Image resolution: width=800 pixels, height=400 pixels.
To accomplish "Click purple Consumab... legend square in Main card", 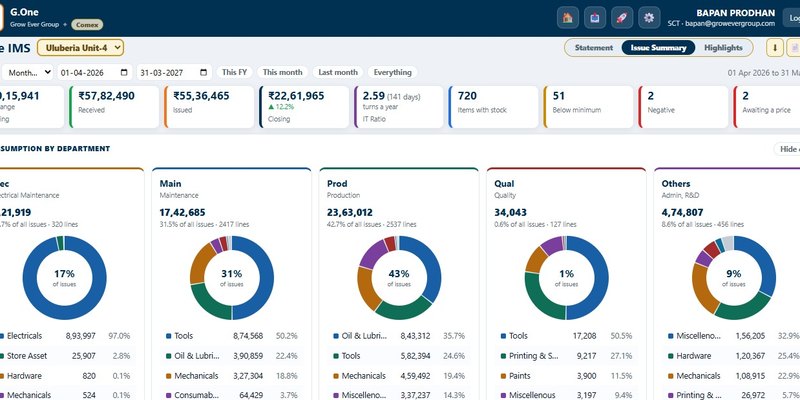I will tap(168, 396).
